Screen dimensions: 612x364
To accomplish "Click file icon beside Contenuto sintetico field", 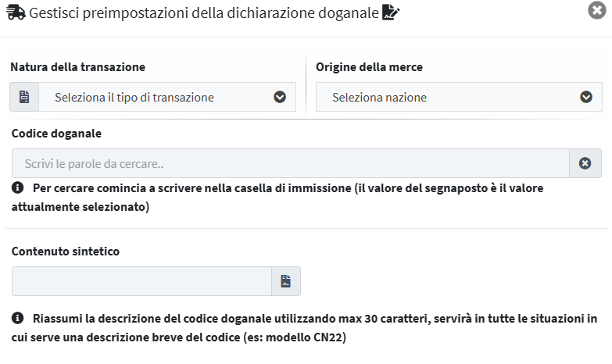I will pyautogui.click(x=286, y=281).
